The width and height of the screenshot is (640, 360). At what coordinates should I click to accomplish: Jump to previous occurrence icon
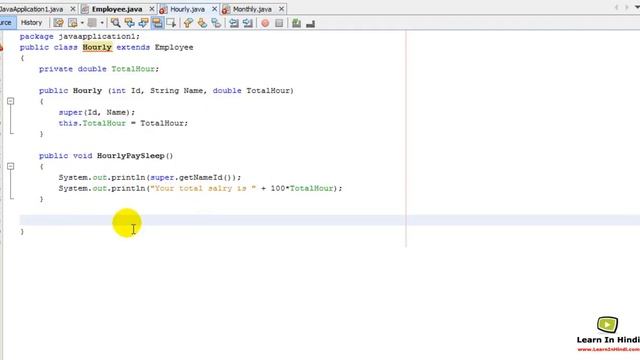(x=129, y=23)
